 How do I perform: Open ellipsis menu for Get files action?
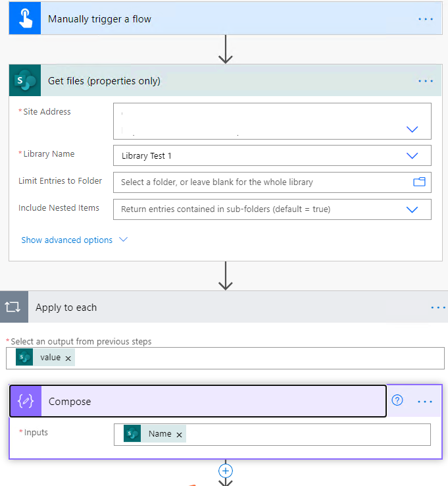[426, 81]
